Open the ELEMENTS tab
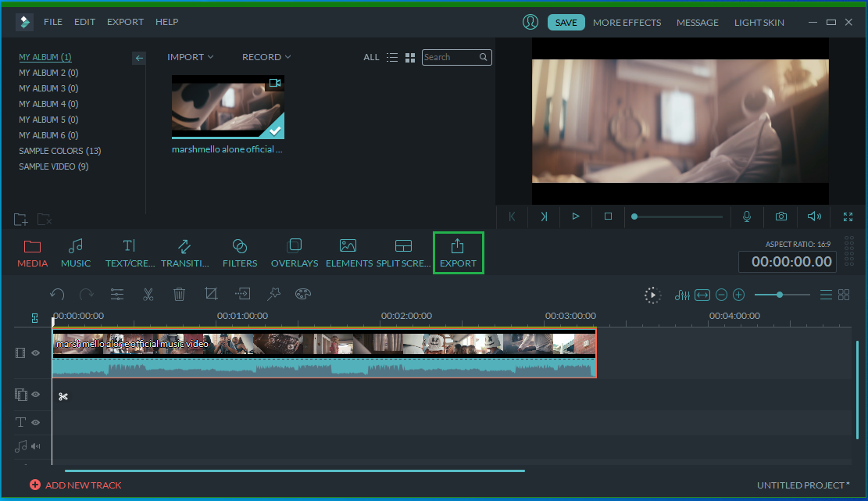Screen dimensions: 868x501 [348, 253]
